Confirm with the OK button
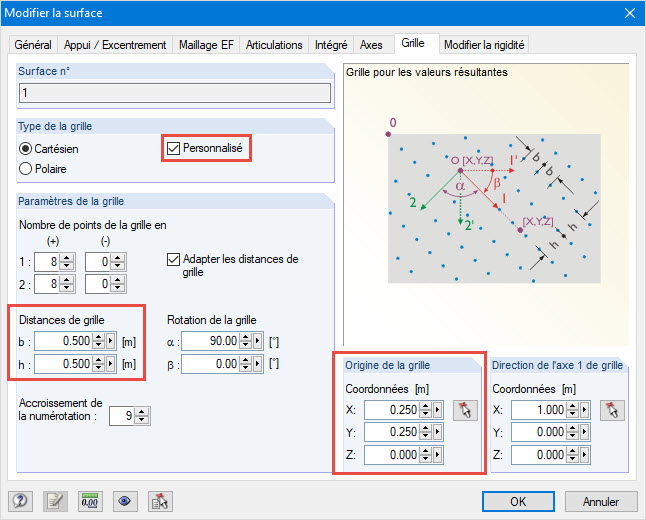 click(x=518, y=501)
